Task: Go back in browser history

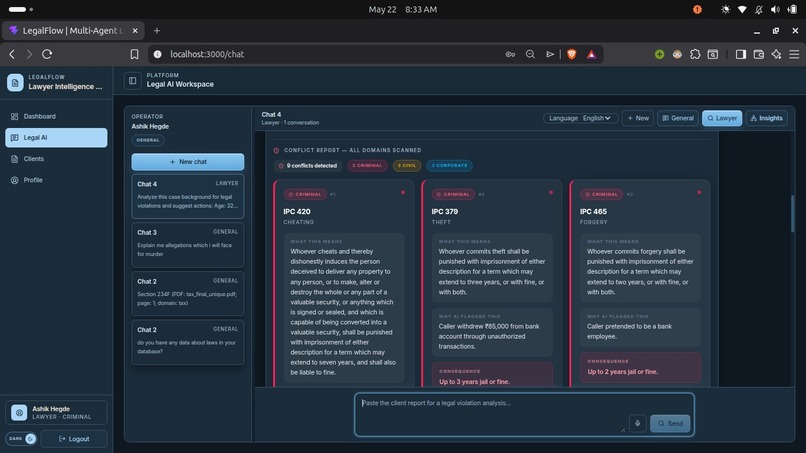Action: pos(12,54)
